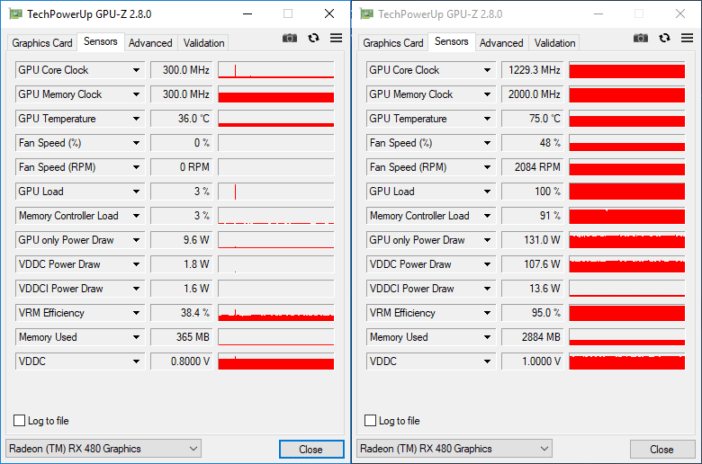Expand the GPU Load dropdown in the right window
702x464 pixels.
[x=487, y=191]
